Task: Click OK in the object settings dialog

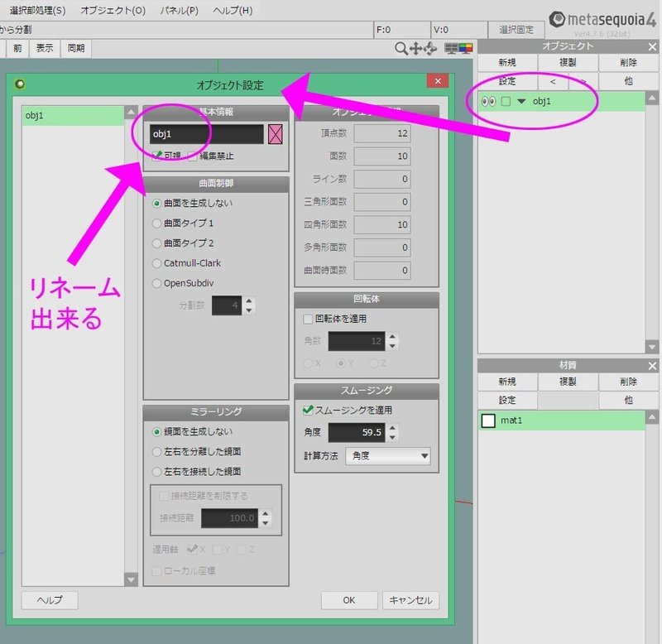Action: 349,600
